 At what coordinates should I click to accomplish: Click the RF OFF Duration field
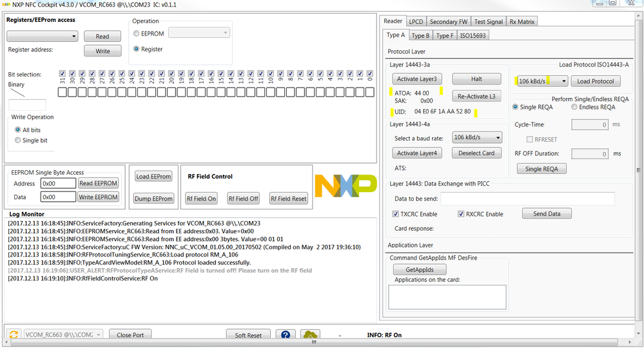point(590,154)
